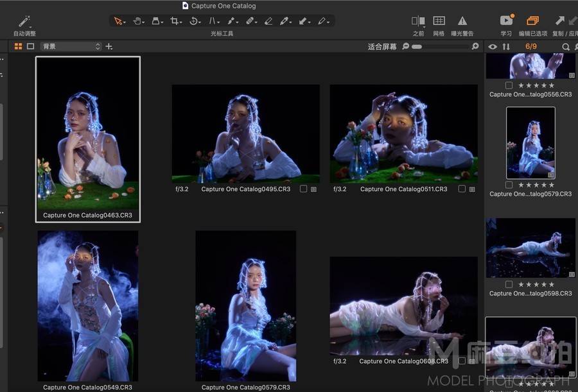Select the Catalog0511.CR3 image in viewer

point(404,133)
